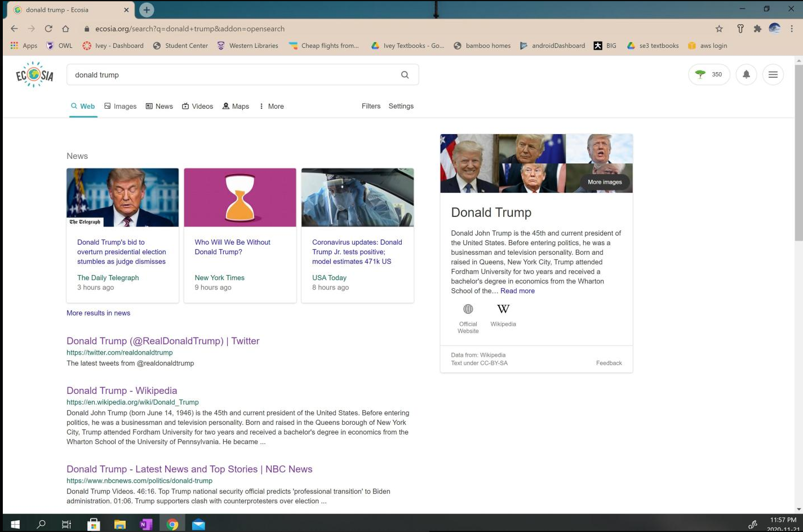Viewport: 803px width, 532px height.
Task: Open the OWL bookmark
Action: pos(59,46)
